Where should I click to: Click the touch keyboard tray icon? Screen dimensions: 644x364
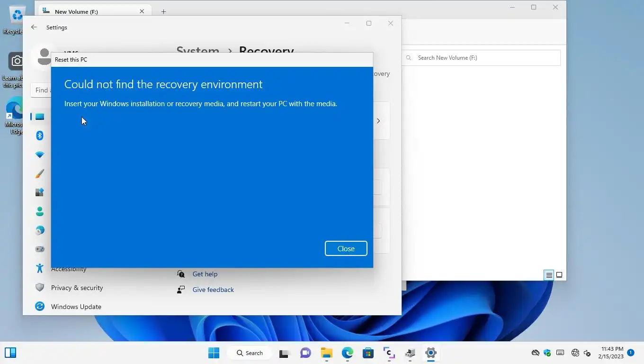click(560, 353)
